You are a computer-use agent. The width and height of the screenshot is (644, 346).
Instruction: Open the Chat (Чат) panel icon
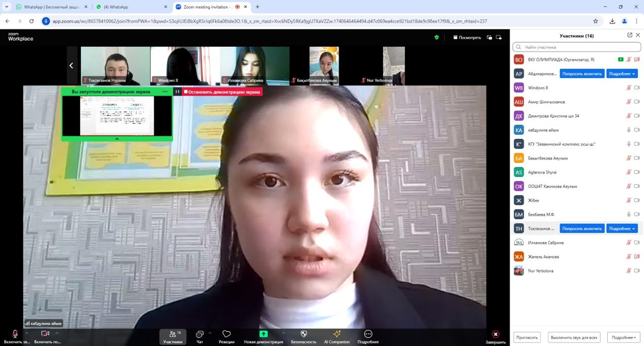200,334
